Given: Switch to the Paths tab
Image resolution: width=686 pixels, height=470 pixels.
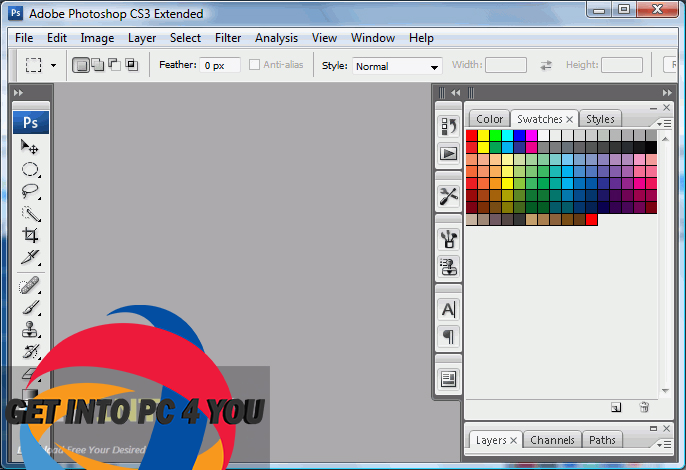Looking at the screenshot, I should [602, 440].
